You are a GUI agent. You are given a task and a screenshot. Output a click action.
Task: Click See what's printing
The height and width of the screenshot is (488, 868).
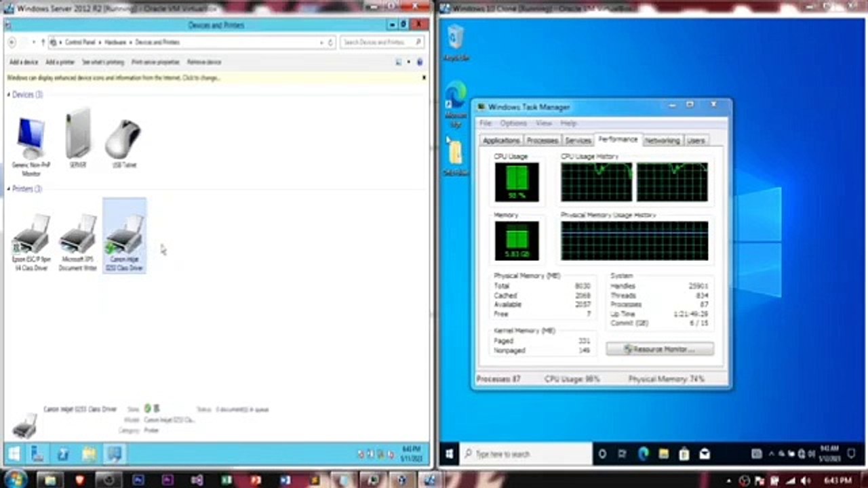point(103,62)
